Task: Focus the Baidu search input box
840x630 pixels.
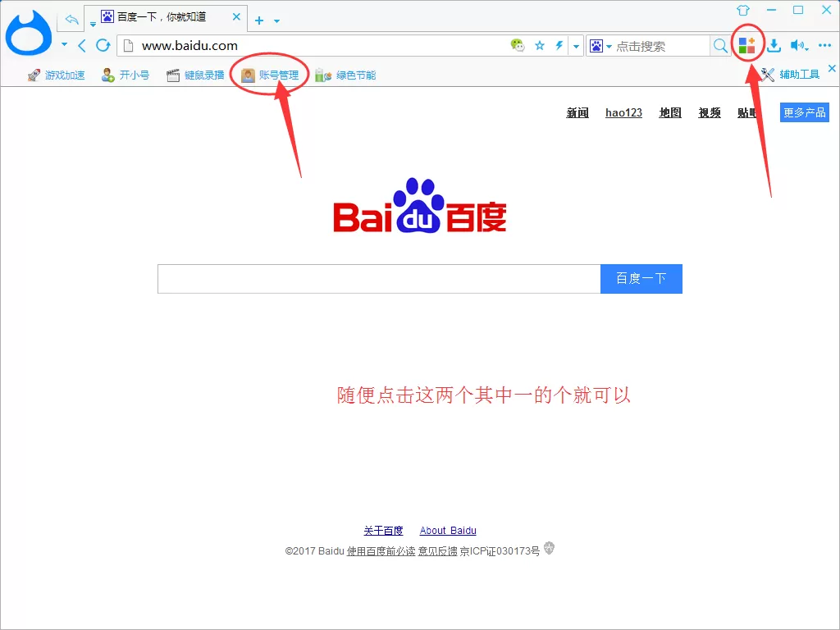Action: pyautogui.click(x=379, y=279)
